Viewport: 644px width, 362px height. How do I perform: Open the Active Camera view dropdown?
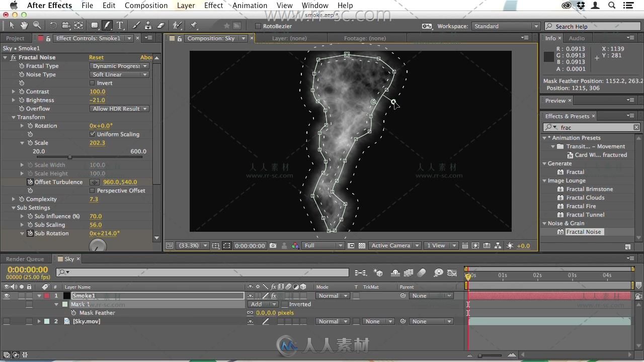(394, 245)
